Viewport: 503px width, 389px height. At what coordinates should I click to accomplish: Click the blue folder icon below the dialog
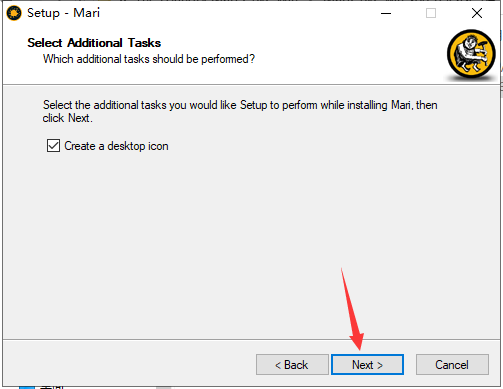click(27, 387)
